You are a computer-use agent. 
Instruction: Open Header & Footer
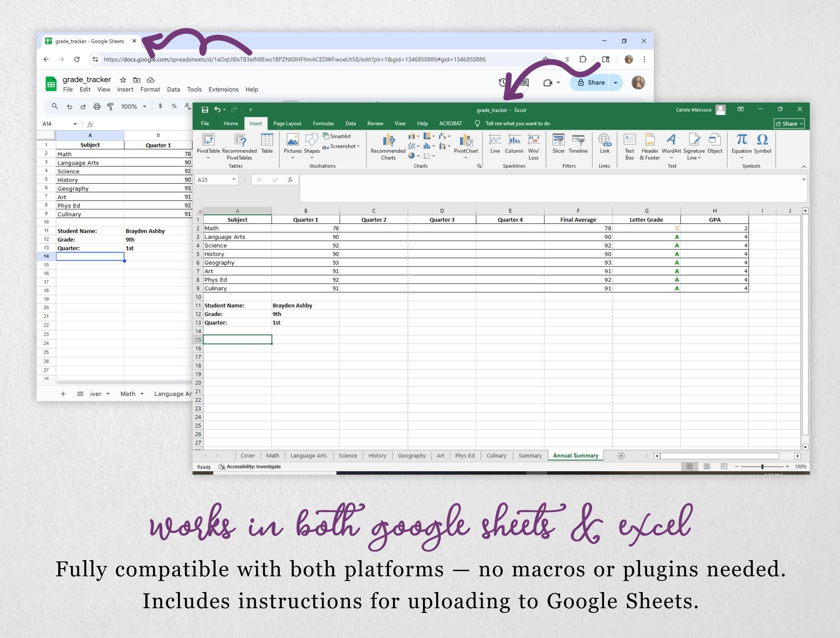click(x=650, y=147)
